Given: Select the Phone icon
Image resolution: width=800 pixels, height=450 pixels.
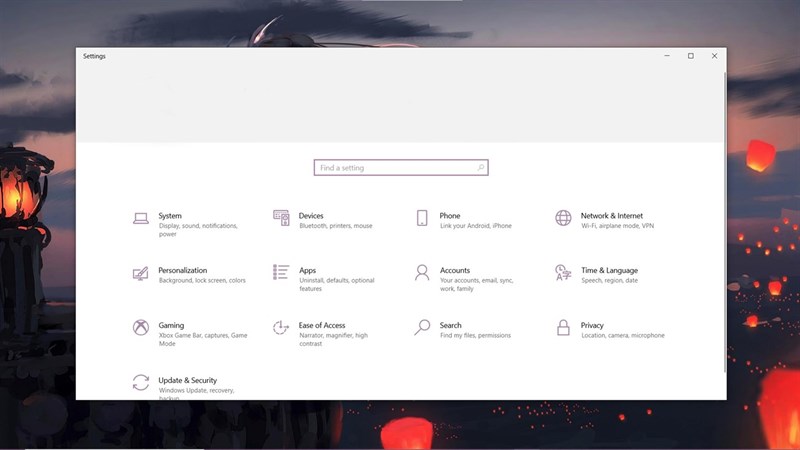Looking at the screenshot, I should [x=422, y=218].
